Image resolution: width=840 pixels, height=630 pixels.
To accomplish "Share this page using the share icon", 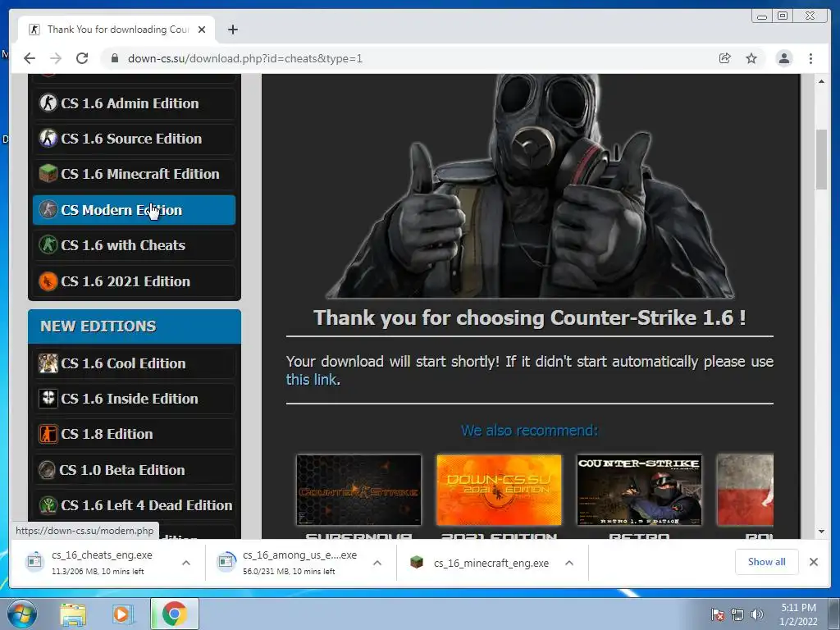I will [x=724, y=58].
